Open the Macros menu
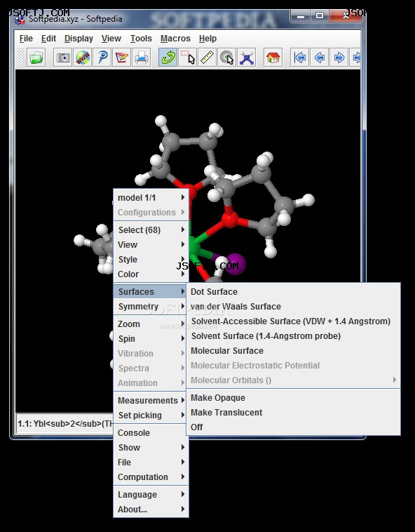 pyautogui.click(x=175, y=39)
